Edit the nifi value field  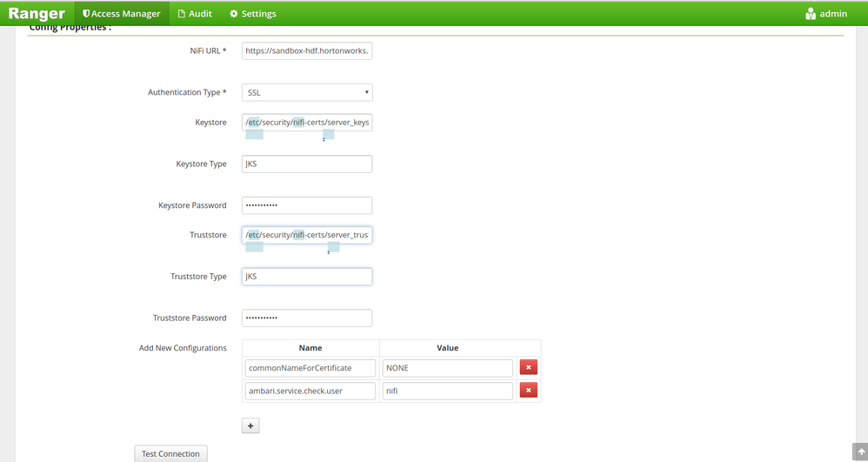point(447,391)
